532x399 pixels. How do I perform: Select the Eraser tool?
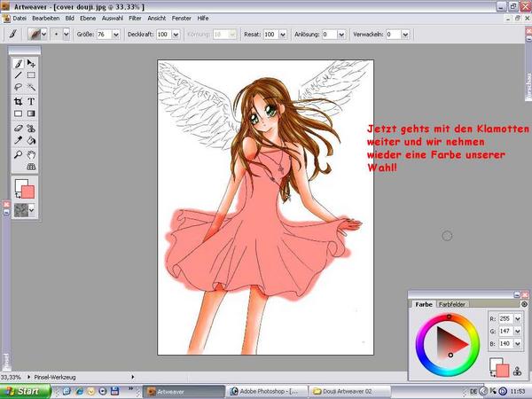coord(19,129)
